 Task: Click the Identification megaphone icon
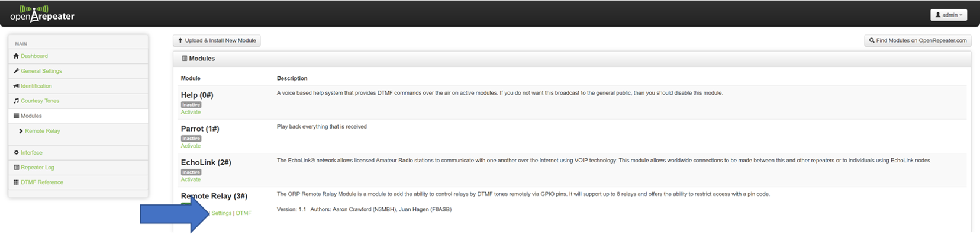[16, 86]
